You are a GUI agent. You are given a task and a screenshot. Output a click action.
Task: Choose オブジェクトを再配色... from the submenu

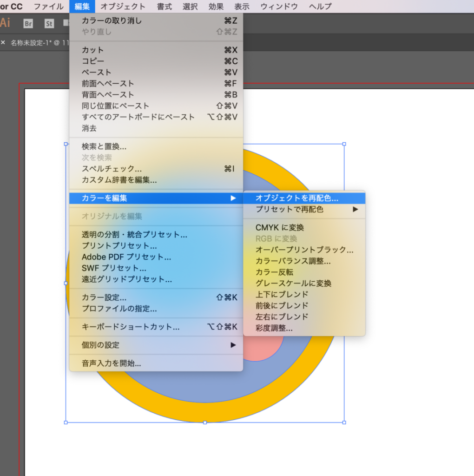[297, 198]
